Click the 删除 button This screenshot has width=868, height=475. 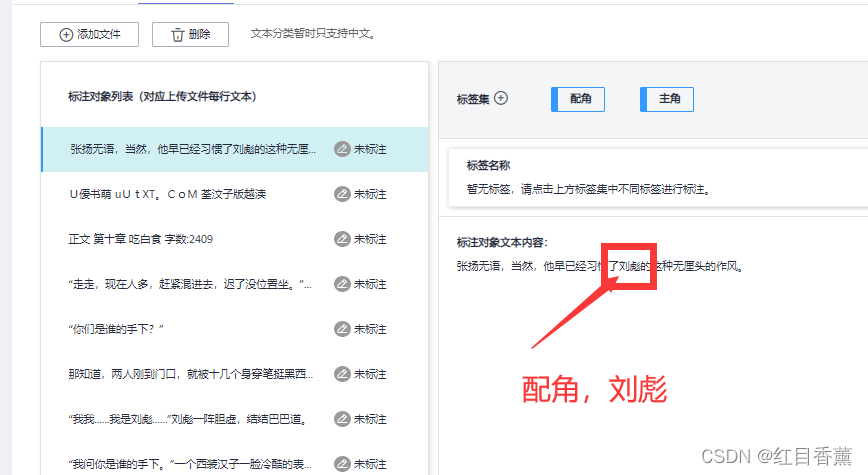tap(190, 34)
